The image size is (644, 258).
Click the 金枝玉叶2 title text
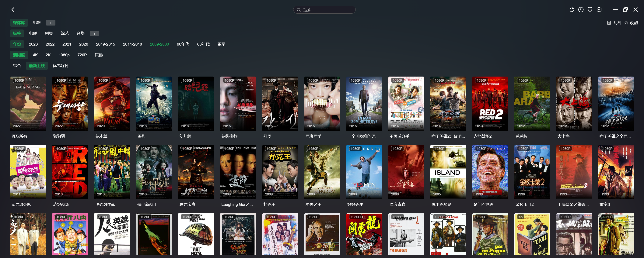(x=524, y=204)
